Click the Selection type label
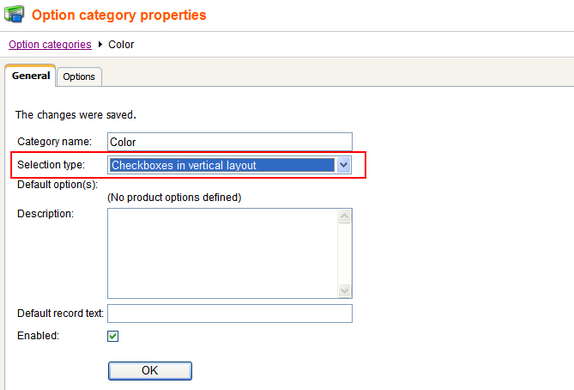 (51, 165)
